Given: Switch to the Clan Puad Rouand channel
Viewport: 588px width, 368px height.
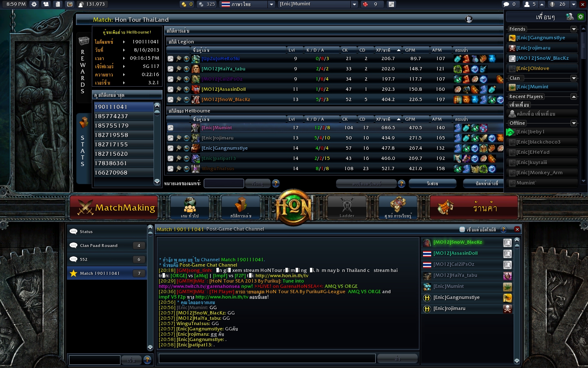Looking at the screenshot, I should [106, 245].
